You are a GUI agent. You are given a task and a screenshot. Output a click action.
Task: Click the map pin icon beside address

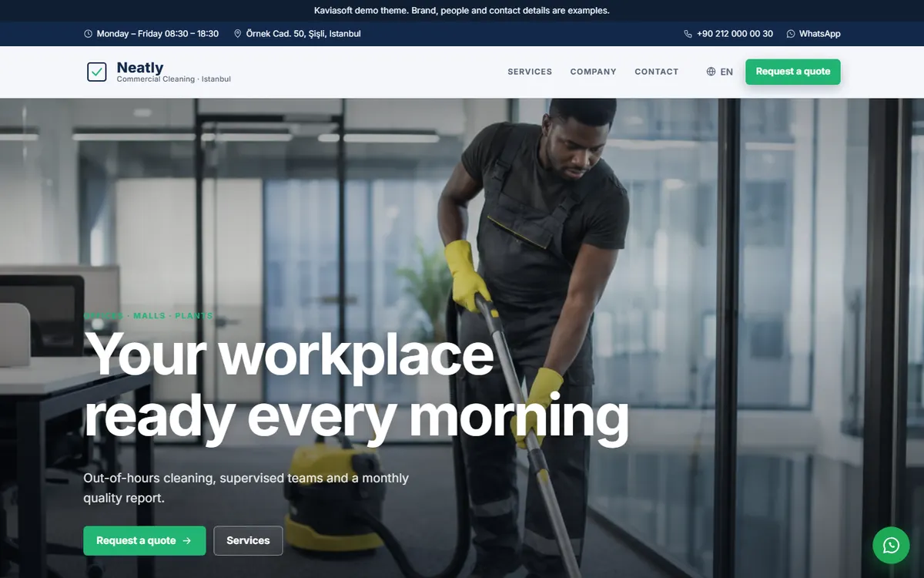(x=238, y=34)
